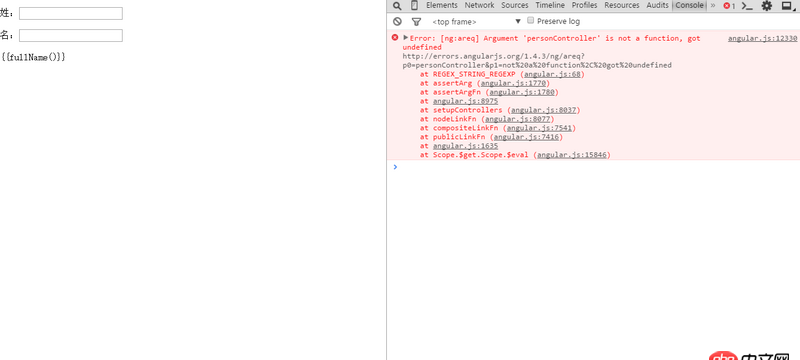Enable the Preserve log checkbox
The height and width of the screenshot is (360, 800).
[x=531, y=20]
